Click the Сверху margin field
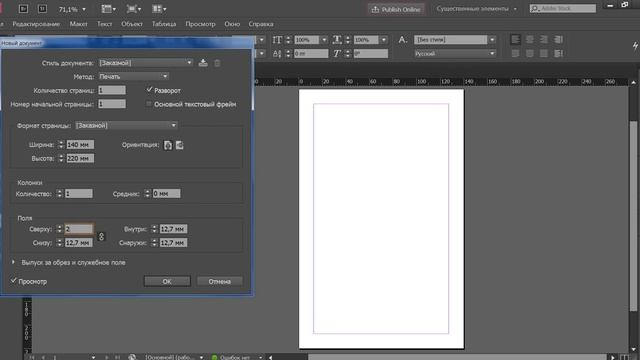The height and width of the screenshot is (360, 640). point(79,229)
